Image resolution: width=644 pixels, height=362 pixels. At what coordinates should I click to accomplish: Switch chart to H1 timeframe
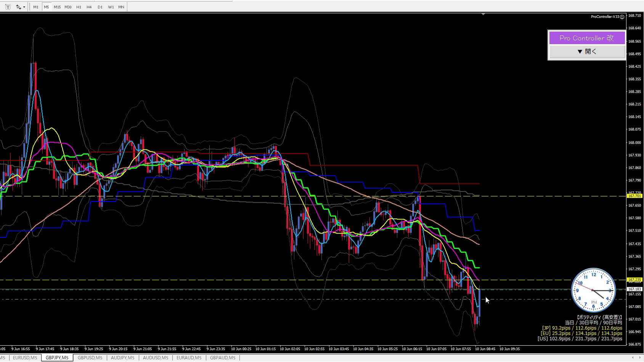click(x=79, y=7)
